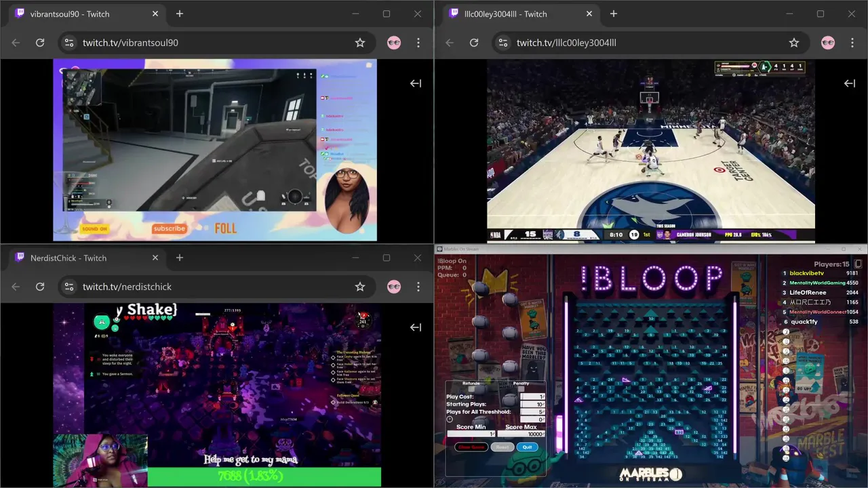Click the grey Reset button

coord(502,447)
